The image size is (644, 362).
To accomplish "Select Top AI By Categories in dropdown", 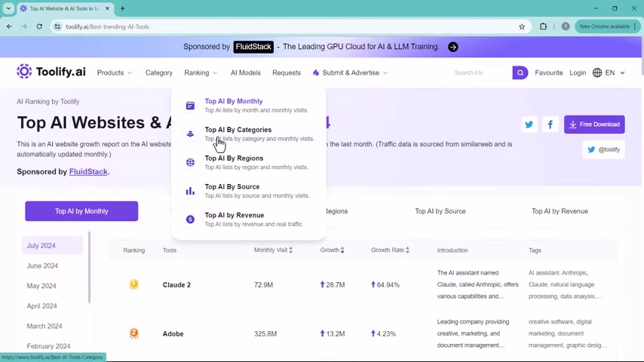I will coord(249,134).
